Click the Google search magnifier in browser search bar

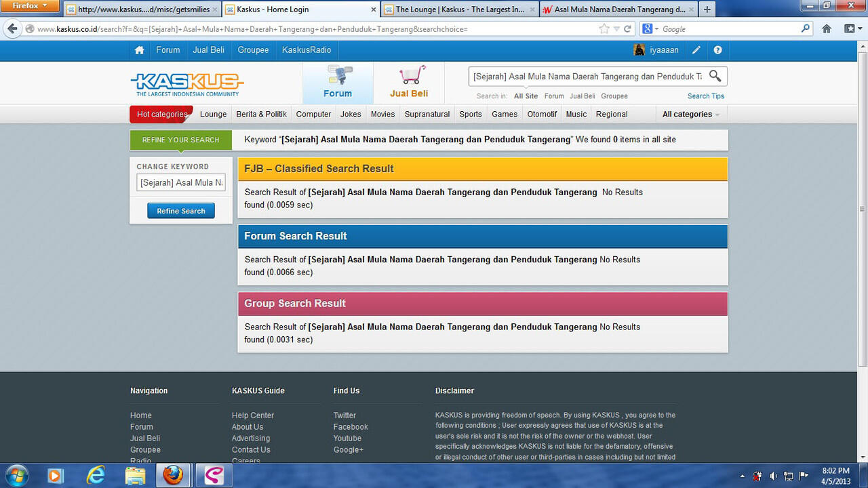pyautogui.click(x=806, y=29)
